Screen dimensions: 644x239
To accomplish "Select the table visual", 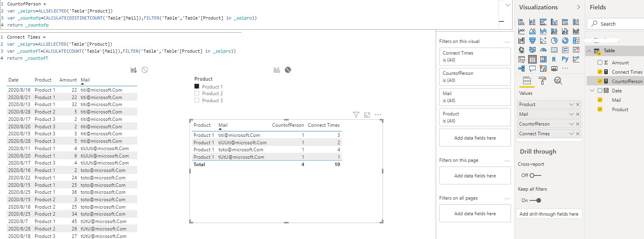I will click(x=532, y=59).
